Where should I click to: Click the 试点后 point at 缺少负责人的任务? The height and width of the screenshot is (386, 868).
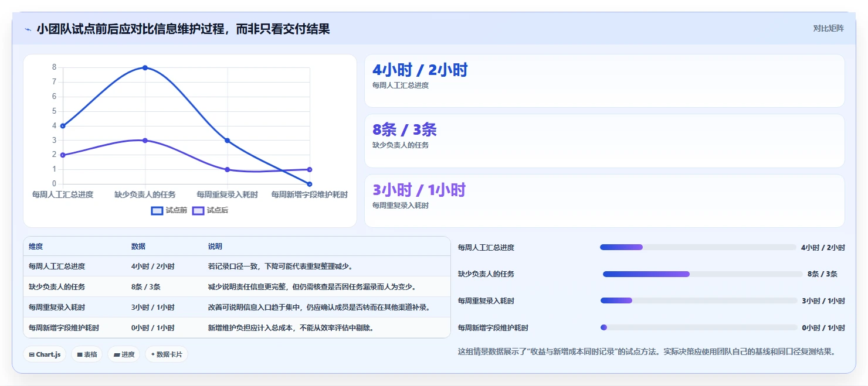click(145, 141)
